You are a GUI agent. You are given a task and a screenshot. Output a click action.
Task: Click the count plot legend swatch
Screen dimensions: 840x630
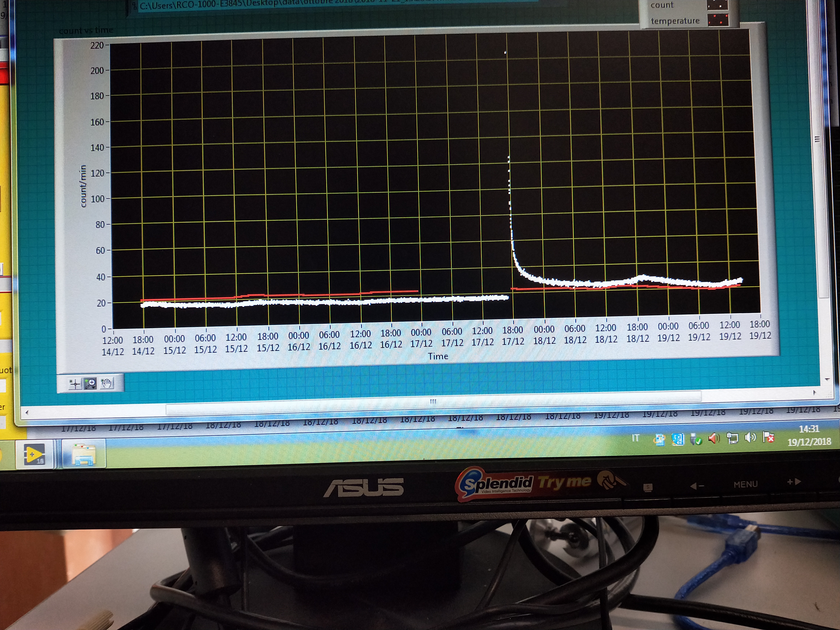717,5
